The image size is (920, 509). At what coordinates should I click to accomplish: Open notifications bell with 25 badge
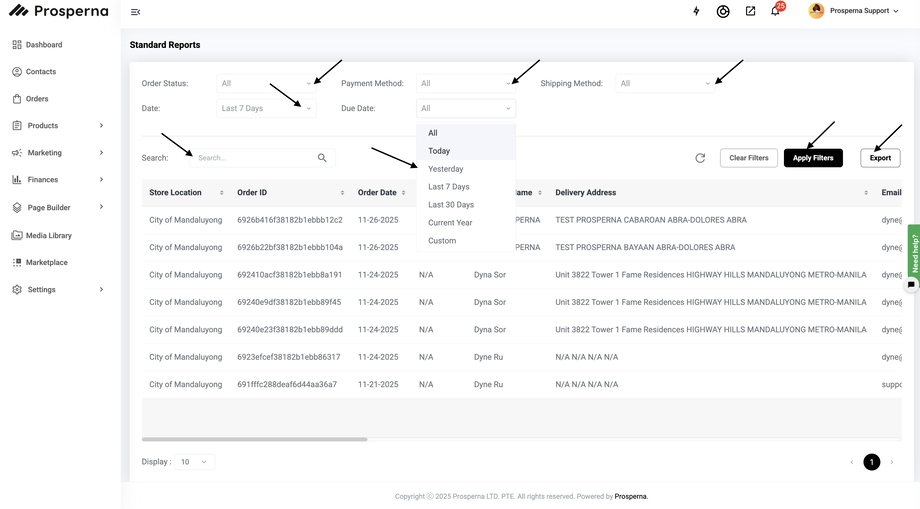(776, 10)
